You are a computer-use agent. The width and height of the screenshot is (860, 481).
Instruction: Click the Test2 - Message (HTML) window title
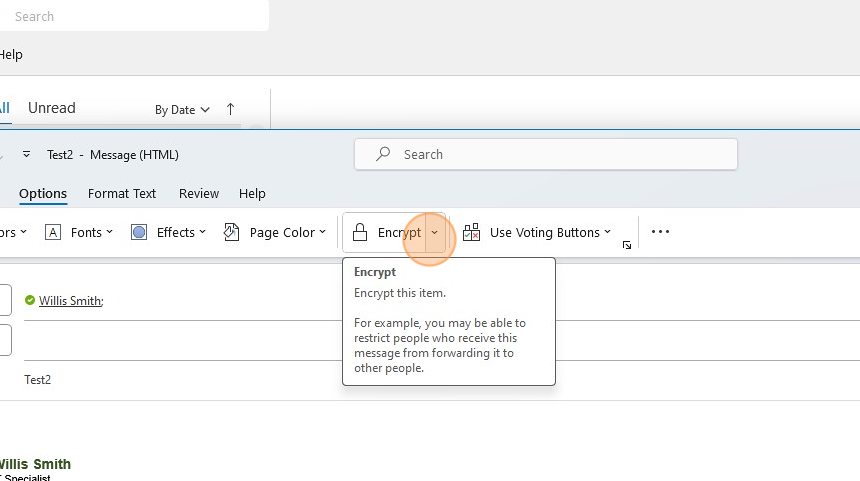[112, 155]
